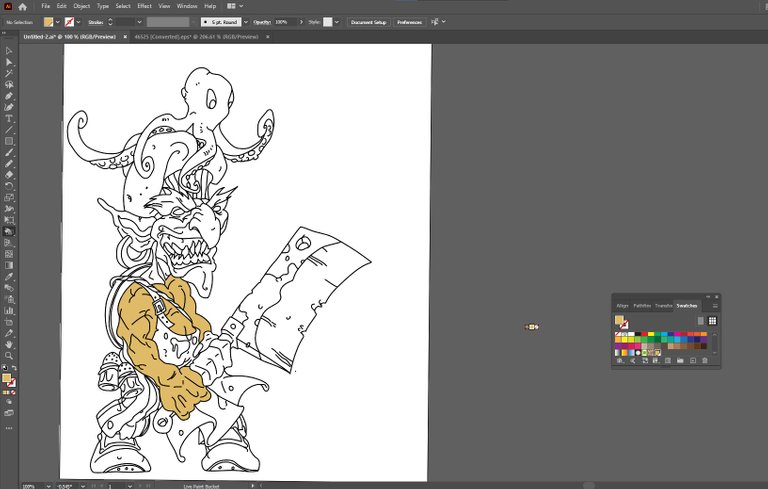Switch to the Pathfinder panel tab

coord(642,306)
